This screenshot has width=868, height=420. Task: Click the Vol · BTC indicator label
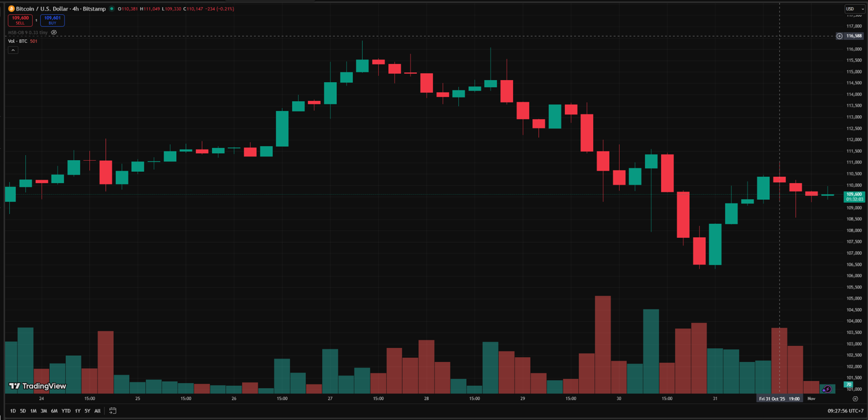tap(17, 41)
